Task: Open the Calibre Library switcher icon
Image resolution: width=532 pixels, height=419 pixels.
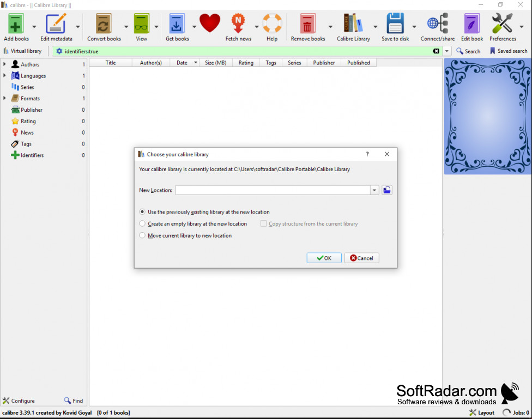Action: (353, 24)
